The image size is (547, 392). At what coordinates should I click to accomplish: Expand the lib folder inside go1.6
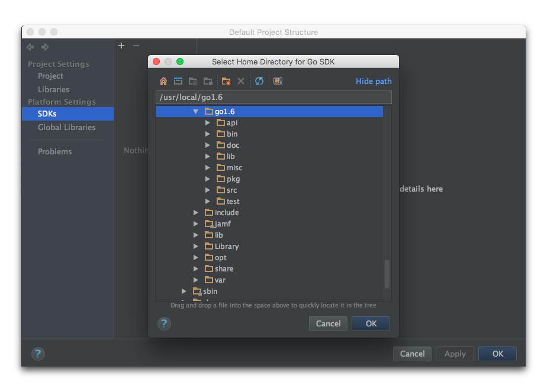208,157
